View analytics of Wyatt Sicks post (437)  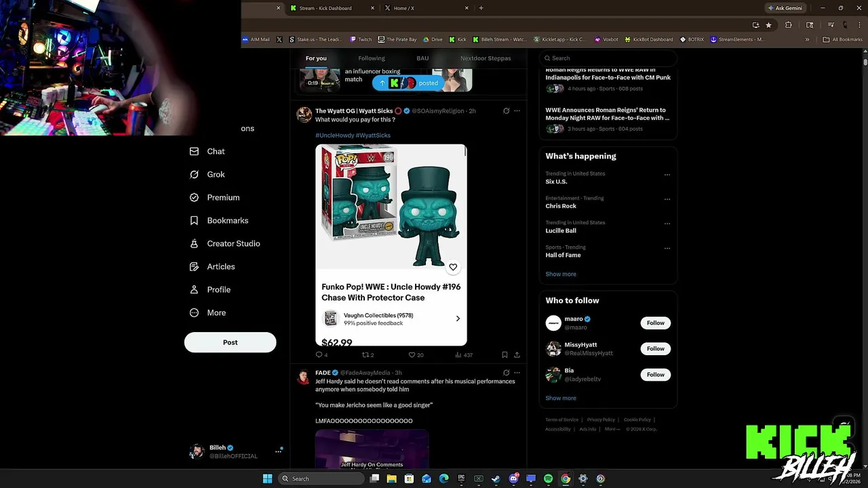(464, 354)
